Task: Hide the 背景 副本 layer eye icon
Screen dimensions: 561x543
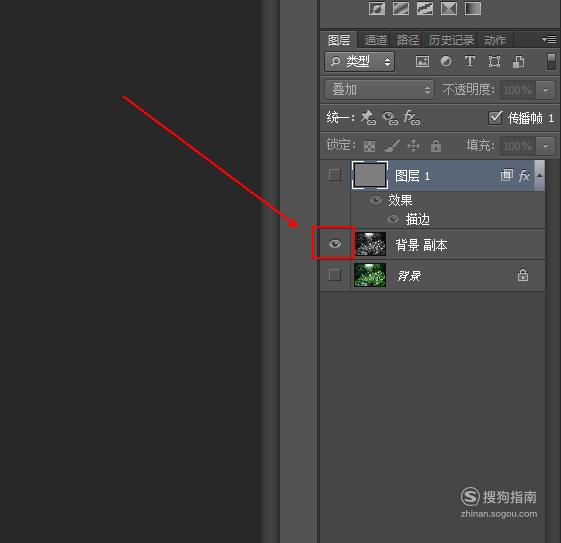Action: pyautogui.click(x=335, y=244)
